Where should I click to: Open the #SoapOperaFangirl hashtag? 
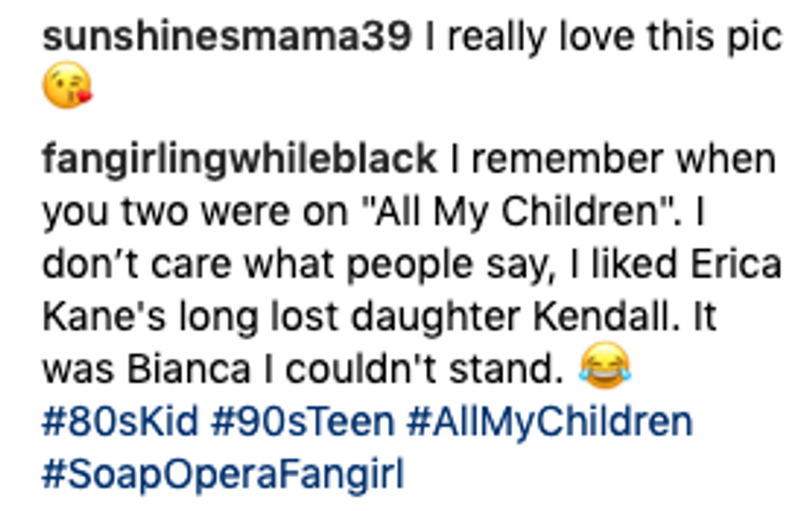223,475
